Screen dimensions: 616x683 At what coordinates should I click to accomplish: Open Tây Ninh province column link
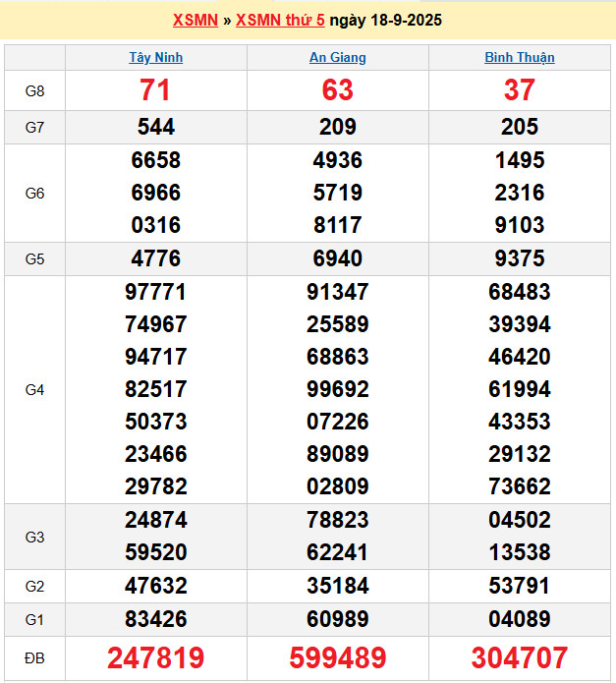tap(155, 58)
